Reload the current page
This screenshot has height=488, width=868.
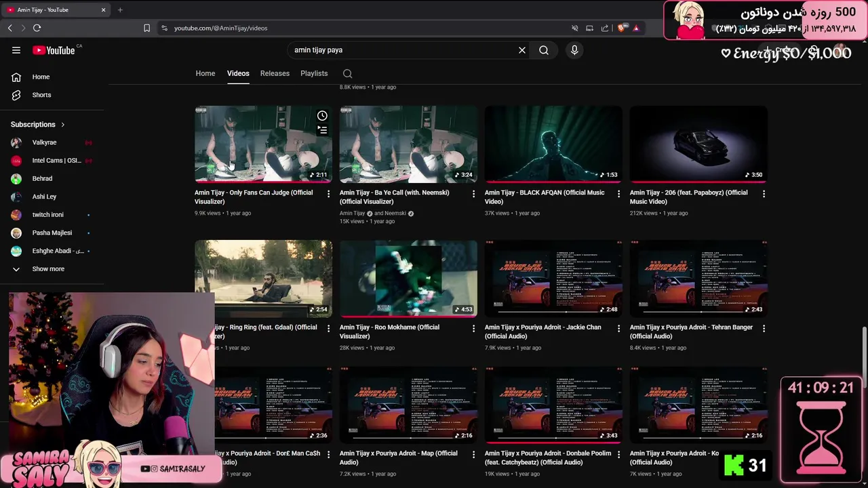[x=37, y=28]
